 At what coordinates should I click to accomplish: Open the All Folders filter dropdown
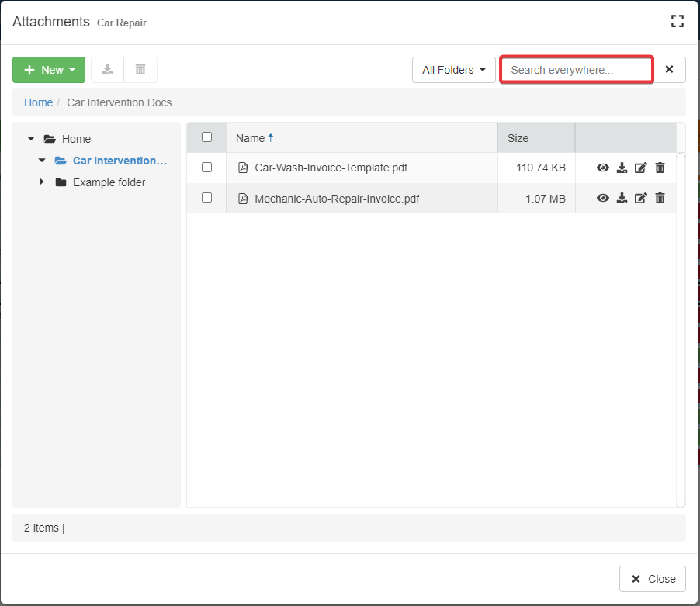[453, 70]
